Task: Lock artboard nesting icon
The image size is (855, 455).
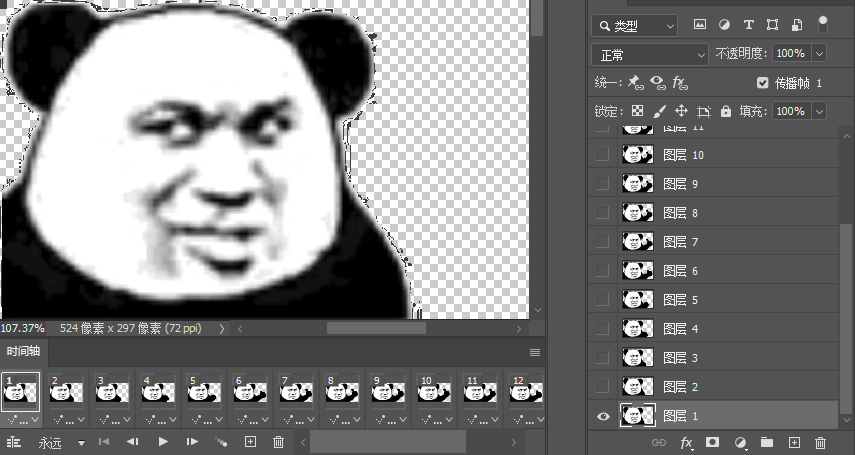Action: coord(703,112)
